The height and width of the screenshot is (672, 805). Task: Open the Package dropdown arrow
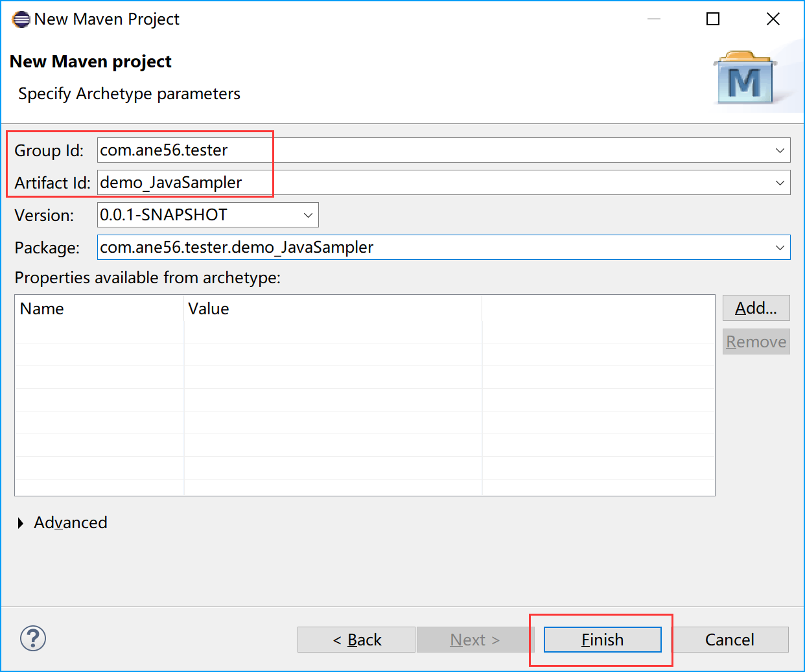click(780, 248)
